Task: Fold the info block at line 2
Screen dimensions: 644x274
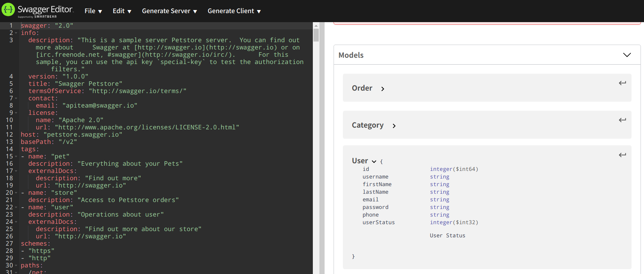Action: 16,33
